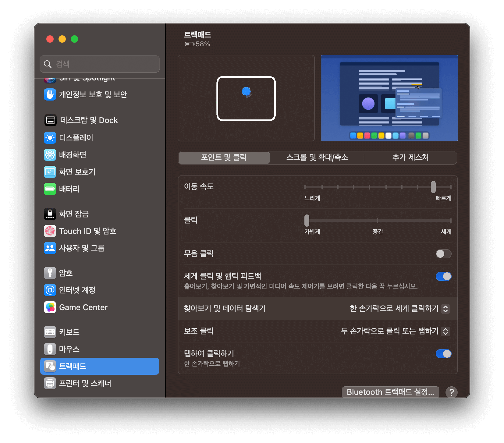Open the 찾아보기 및 데이터 탐색기 dropdown
504x443 pixels.
pyautogui.click(x=445, y=309)
